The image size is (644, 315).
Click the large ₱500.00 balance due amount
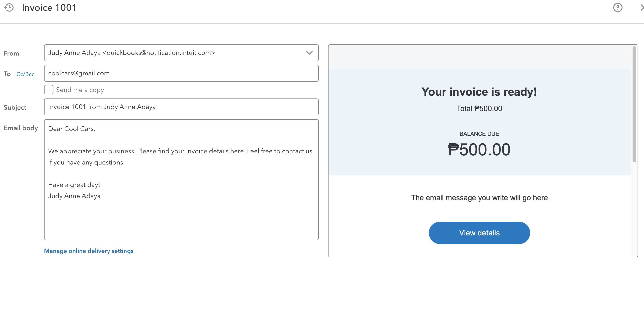click(479, 150)
